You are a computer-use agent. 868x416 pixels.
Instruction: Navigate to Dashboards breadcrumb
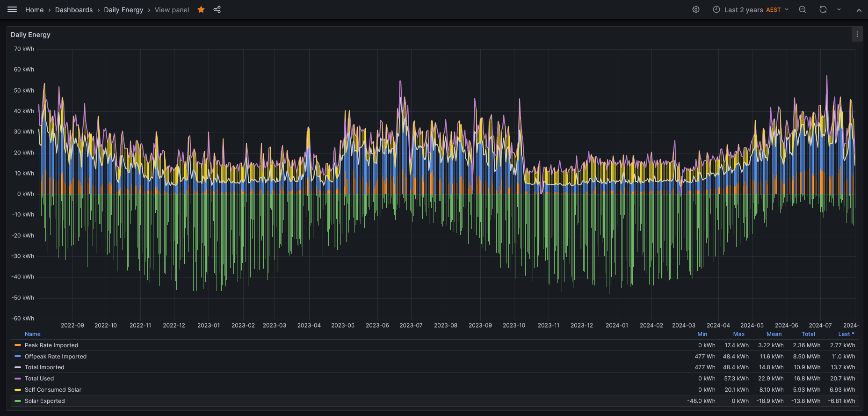pyautogui.click(x=74, y=10)
